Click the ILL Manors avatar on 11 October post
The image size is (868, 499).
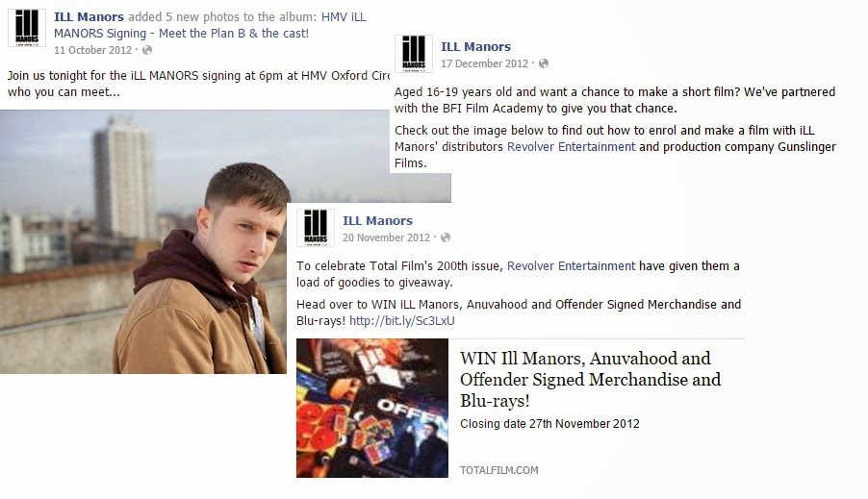[x=27, y=28]
